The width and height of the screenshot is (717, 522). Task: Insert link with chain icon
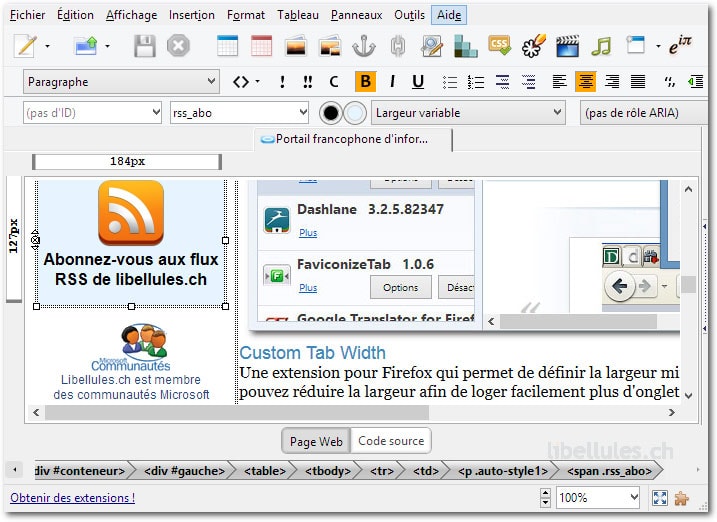click(397, 46)
